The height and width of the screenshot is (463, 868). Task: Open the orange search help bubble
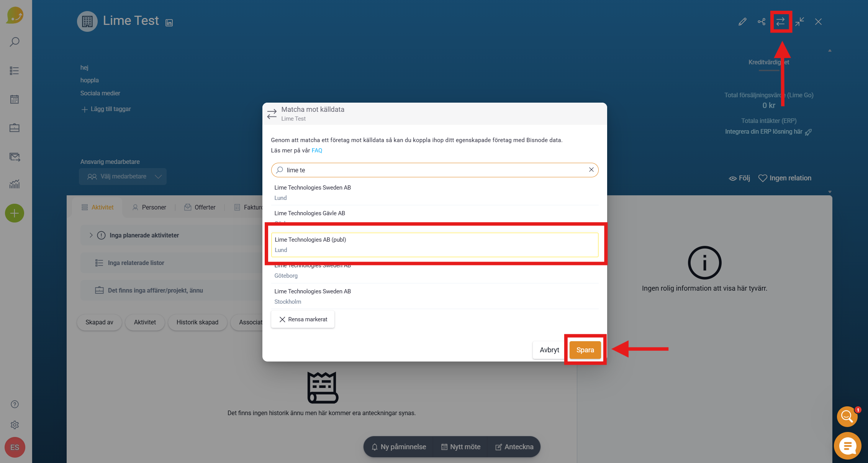pyautogui.click(x=847, y=417)
